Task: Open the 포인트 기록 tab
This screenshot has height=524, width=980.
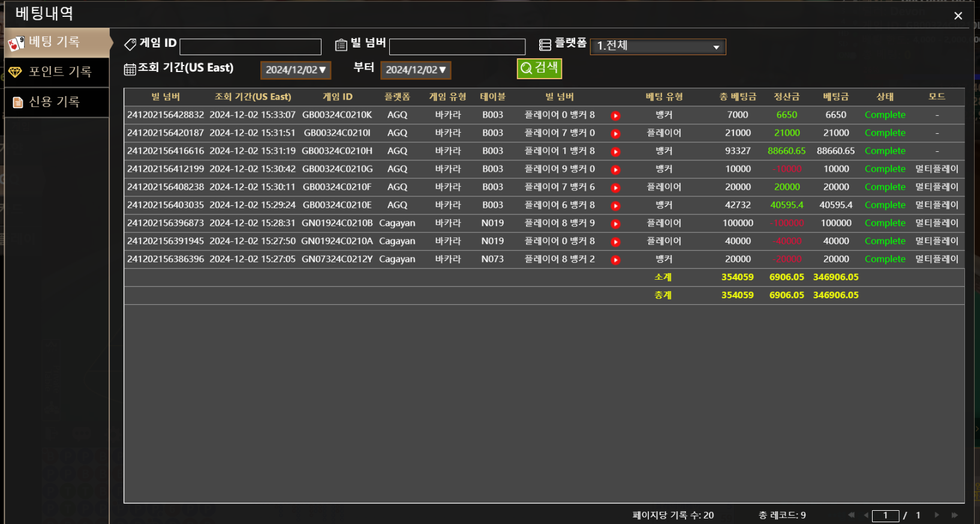Action: [57, 72]
